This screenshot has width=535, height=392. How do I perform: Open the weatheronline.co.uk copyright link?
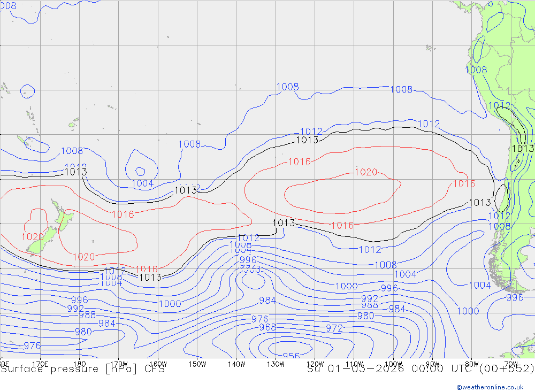pyautogui.click(x=490, y=387)
